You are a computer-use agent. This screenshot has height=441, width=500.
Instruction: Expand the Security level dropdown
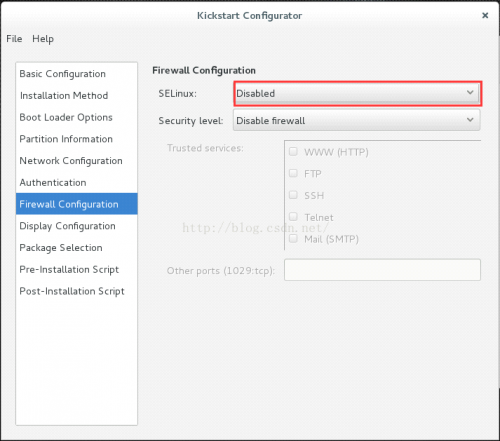coord(357,120)
